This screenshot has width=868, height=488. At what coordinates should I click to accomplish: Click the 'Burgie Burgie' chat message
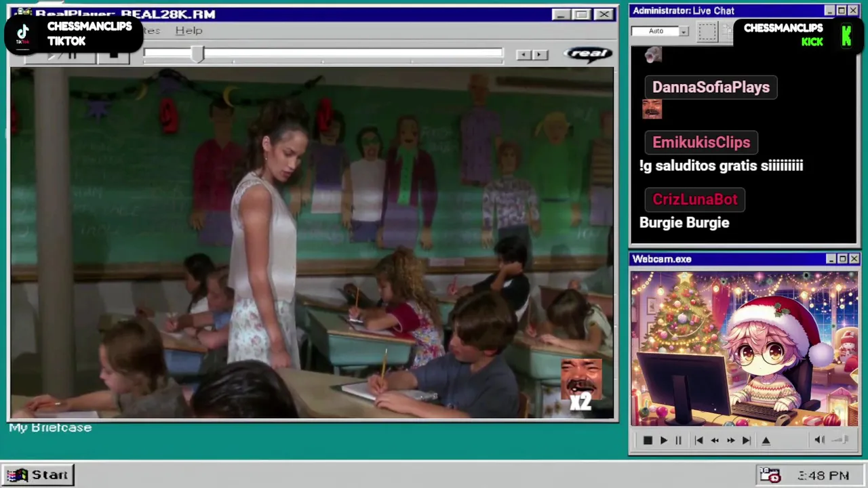[x=684, y=223]
